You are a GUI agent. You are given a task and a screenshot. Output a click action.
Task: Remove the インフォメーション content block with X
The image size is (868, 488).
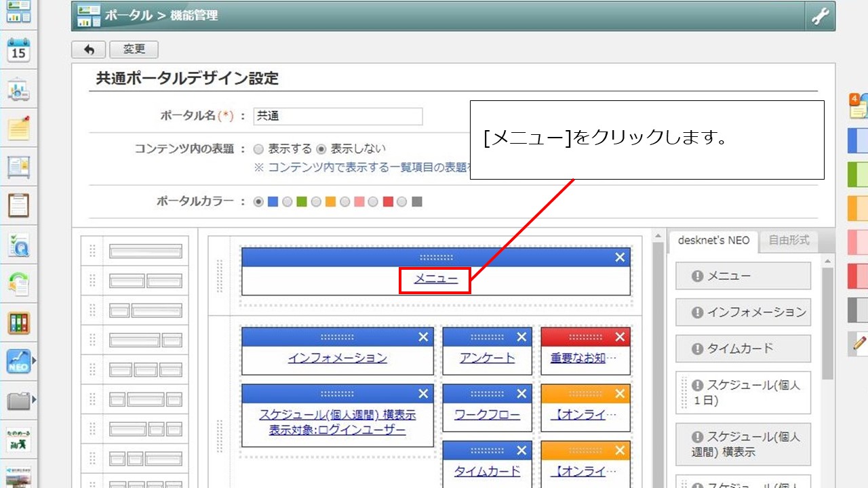pyautogui.click(x=423, y=338)
